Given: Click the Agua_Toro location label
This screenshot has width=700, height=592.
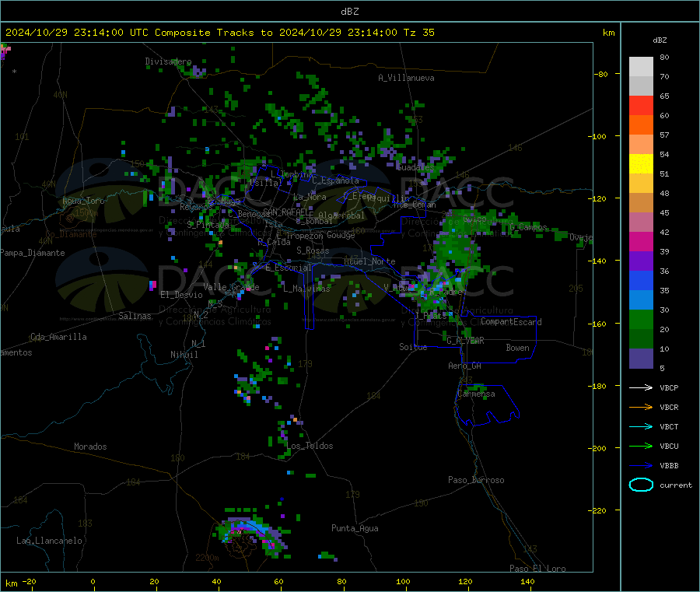Looking at the screenshot, I should click(83, 201).
